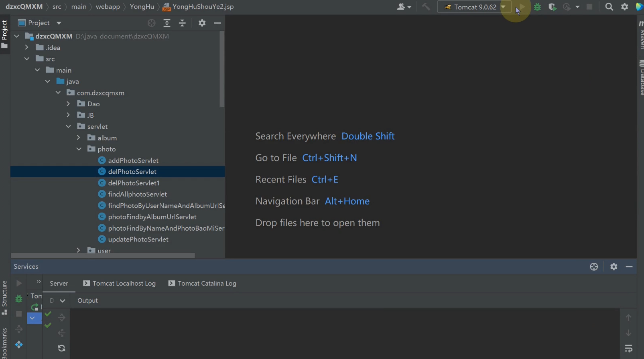Toggle the Maven tool window side tab

point(640,35)
